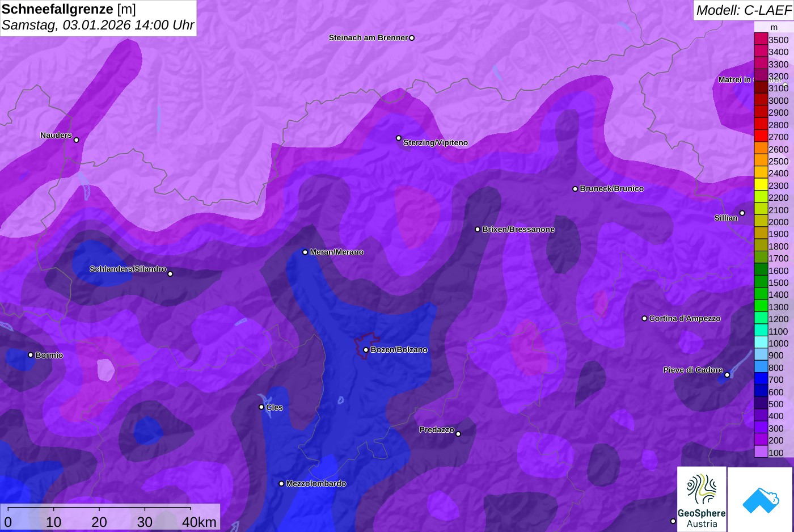The image size is (794, 532).
Task: Click the 0 mark on scale bar
Action: 8,522
